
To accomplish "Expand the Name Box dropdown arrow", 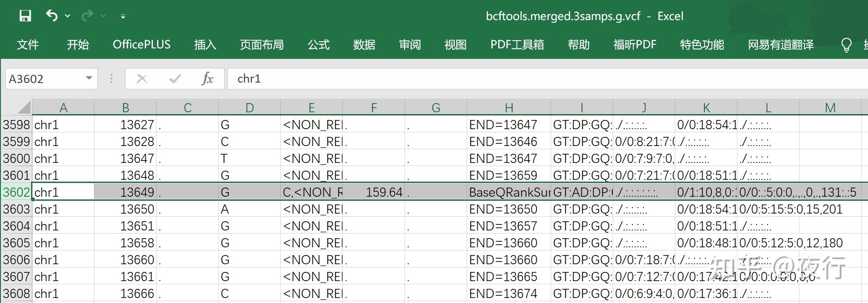I will tap(89, 78).
